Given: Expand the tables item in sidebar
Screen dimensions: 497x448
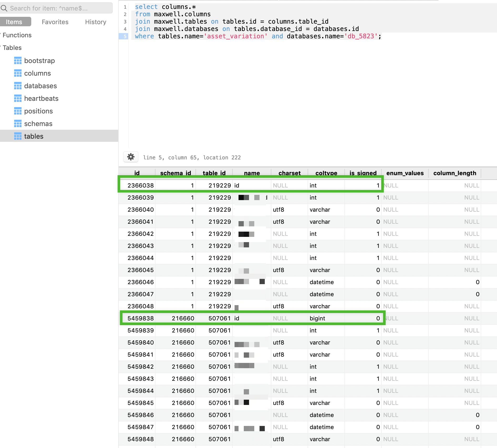Looking at the screenshot, I should point(34,136).
